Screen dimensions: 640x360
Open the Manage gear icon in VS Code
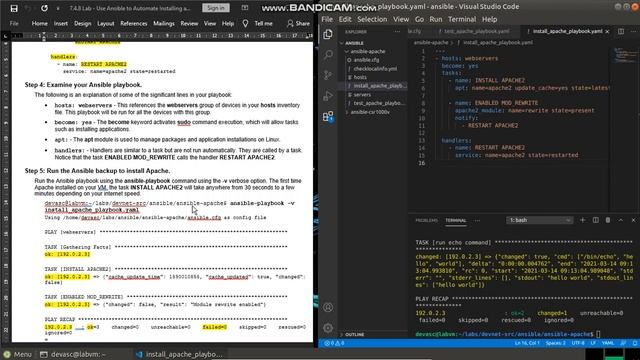pyautogui.click(x=328, y=328)
